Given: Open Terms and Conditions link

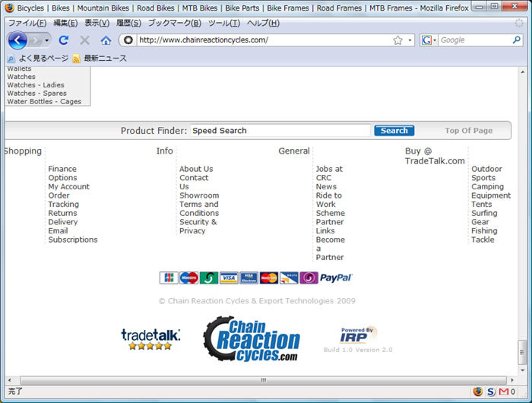Looking at the screenshot, I should coord(199,208).
